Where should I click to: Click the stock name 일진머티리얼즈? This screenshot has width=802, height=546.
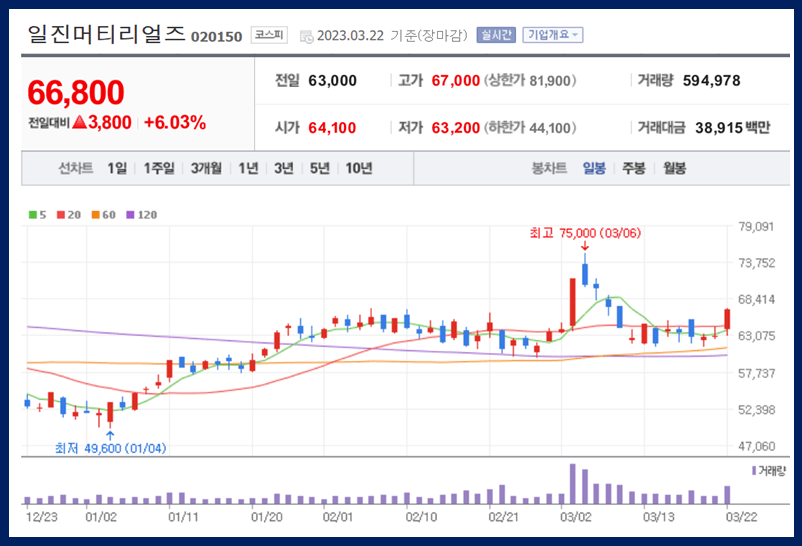(x=106, y=34)
